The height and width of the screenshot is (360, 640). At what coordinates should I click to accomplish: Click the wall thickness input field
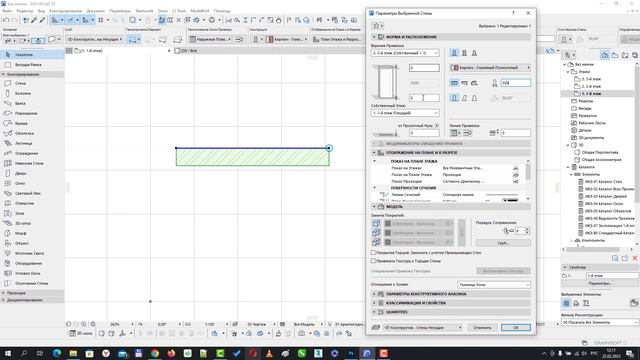[516, 83]
